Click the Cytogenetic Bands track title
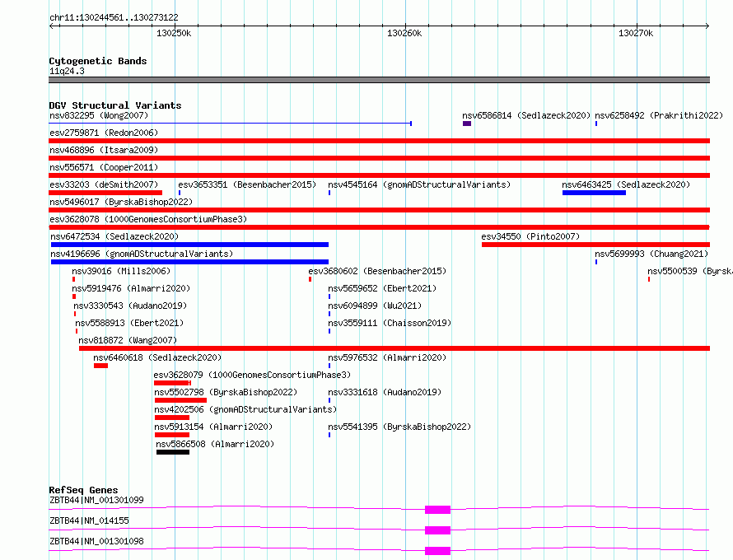 point(98,61)
